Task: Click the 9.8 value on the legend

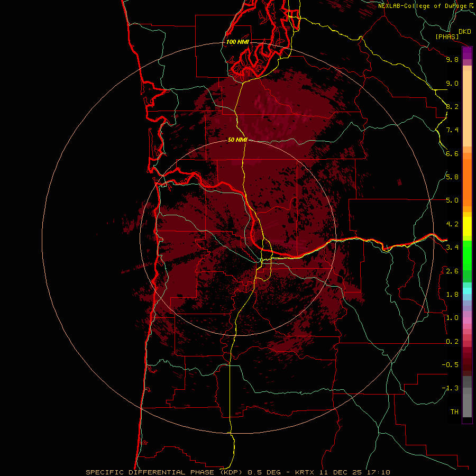Action: coord(452,59)
